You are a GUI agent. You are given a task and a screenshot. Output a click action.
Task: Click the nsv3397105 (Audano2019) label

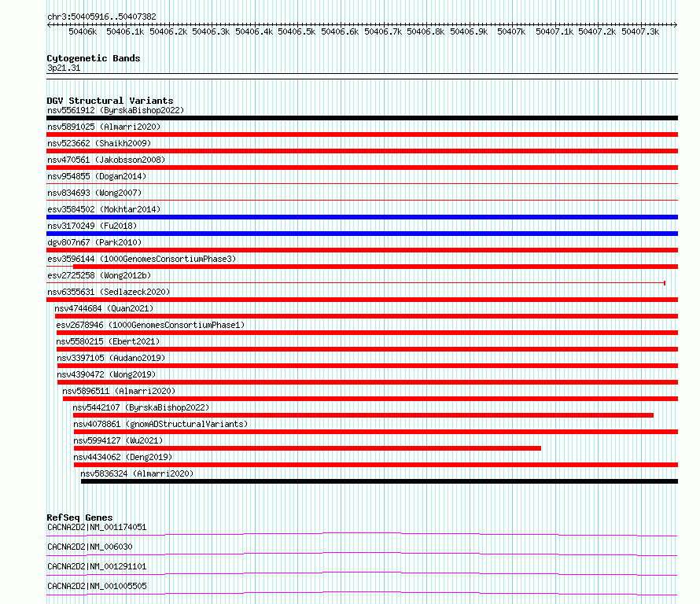click(x=111, y=358)
